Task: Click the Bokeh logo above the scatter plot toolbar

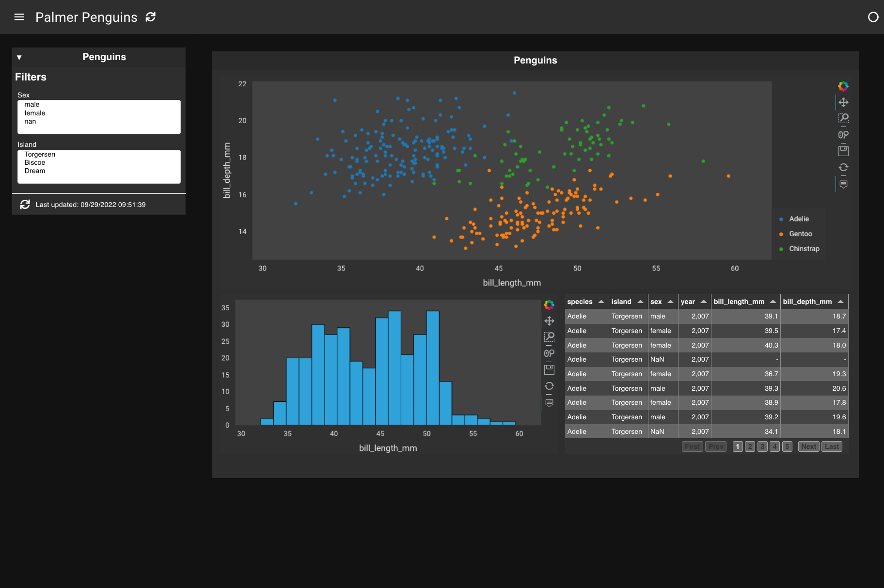Action: pyautogui.click(x=843, y=86)
